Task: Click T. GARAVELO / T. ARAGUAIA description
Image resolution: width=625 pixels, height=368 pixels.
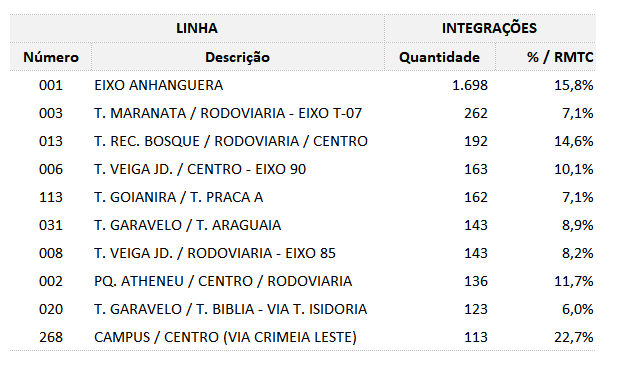Action: tap(188, 225)
